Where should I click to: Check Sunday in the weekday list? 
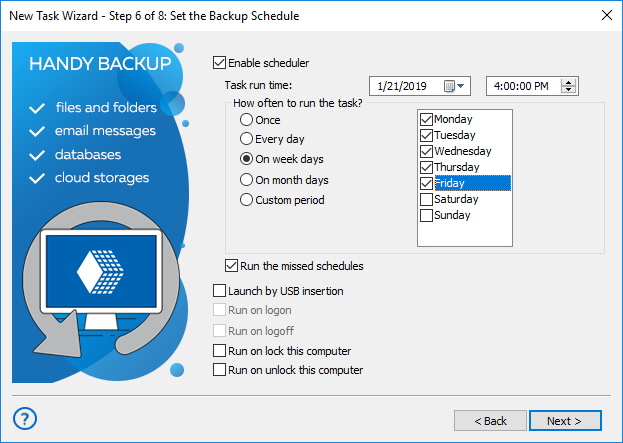tap(427, 215)
